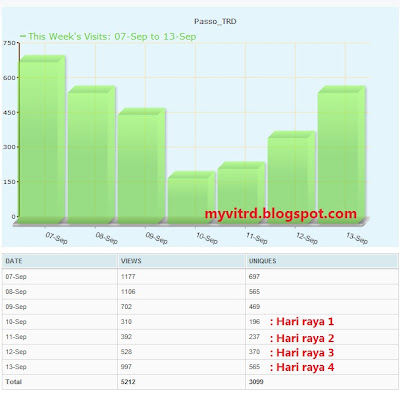
Task: Click the total views value 5212
Action: click(128, 382)
